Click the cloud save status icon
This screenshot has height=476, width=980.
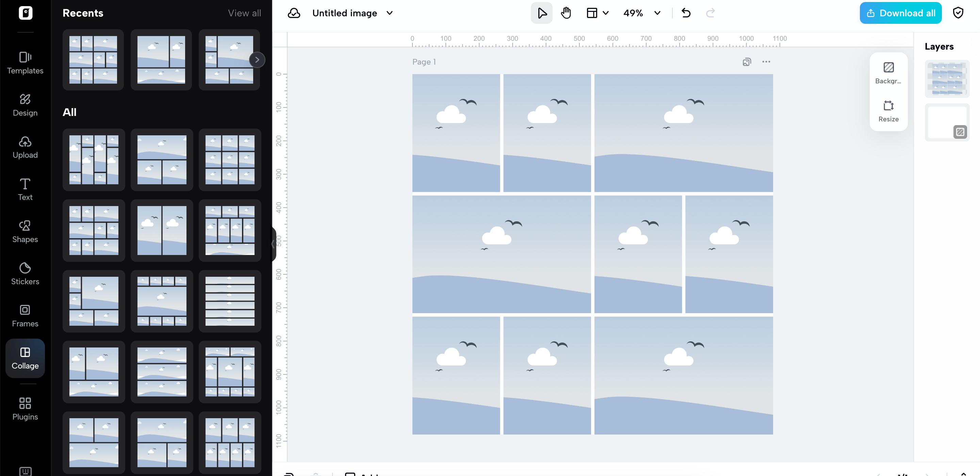(294, 13)
